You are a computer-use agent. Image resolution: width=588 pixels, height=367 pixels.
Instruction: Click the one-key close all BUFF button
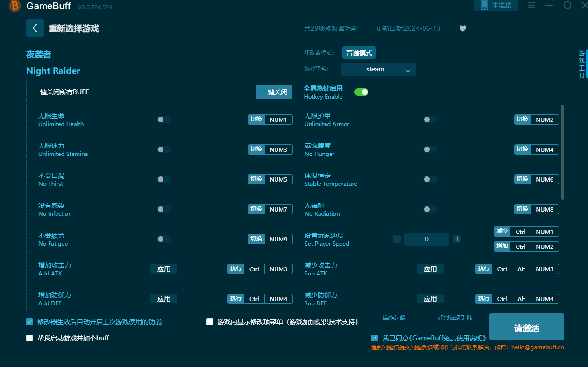click(274, 92)
